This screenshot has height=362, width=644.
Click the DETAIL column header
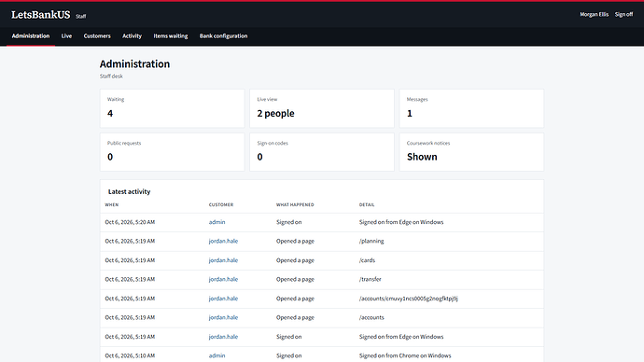367,205
